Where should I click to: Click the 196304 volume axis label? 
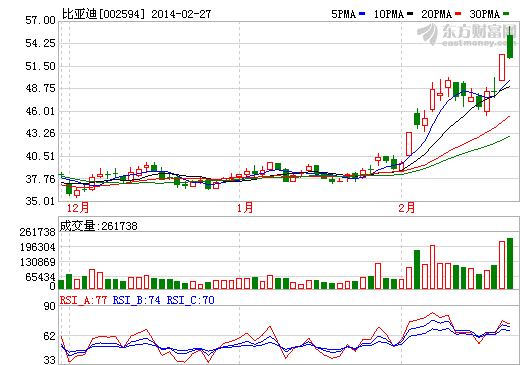pyautogui.click(x=37, y=247)
